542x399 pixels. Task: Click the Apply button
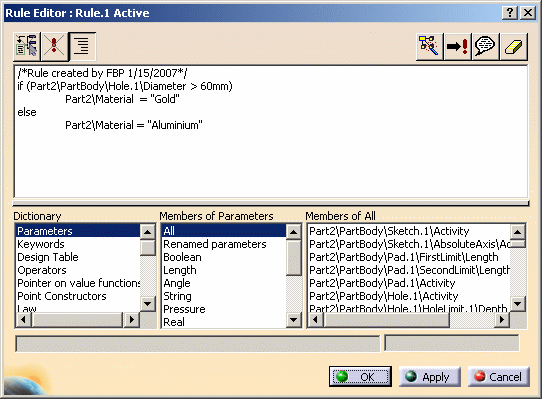430,377
